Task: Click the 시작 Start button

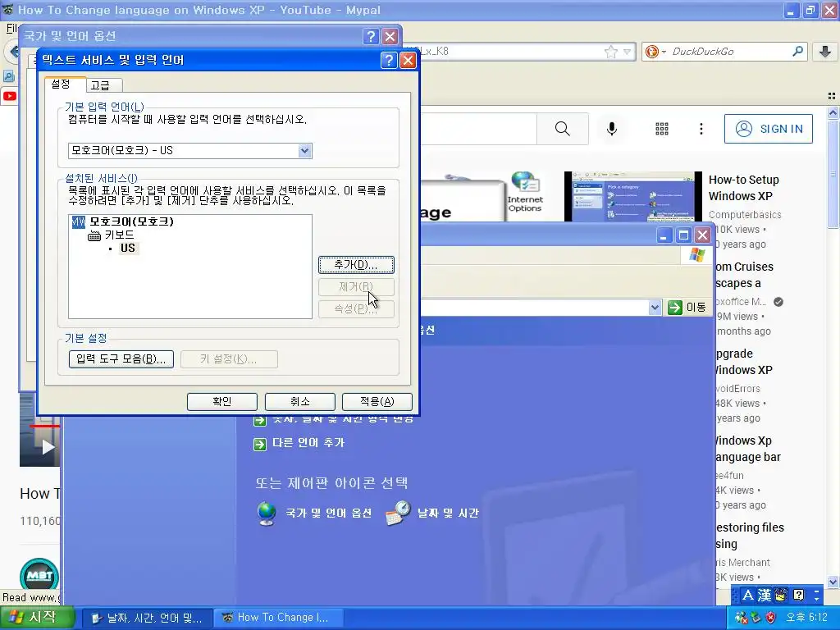Action: [x=36, y=618]
